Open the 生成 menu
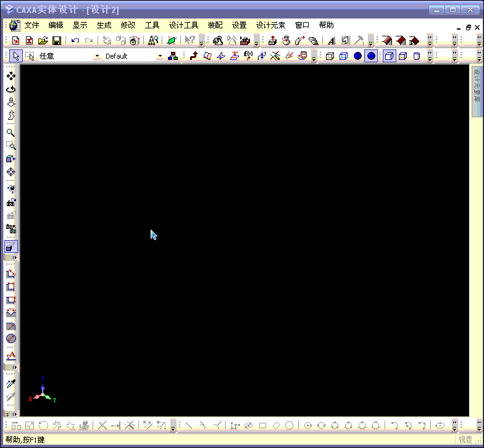The width and height of the screenshot is (484, 448). pyautogui.click(x=104, y=25)
